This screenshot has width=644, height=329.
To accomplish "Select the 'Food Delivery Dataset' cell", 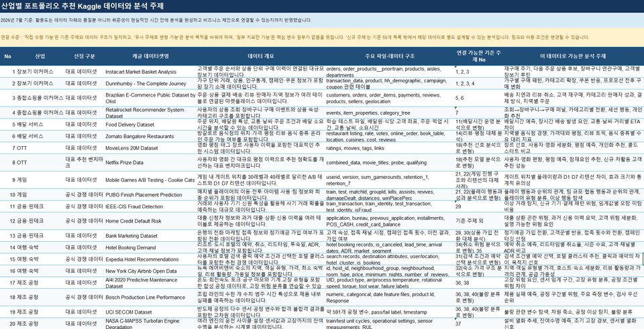I will pyautogui.click(x=129, y=125).
